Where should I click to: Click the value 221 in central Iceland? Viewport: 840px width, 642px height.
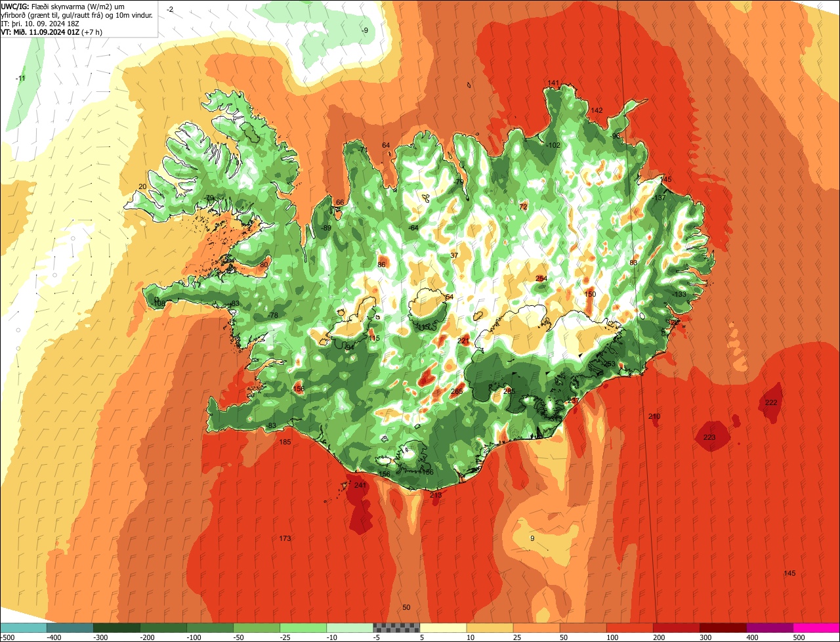(x=463, y=341)
